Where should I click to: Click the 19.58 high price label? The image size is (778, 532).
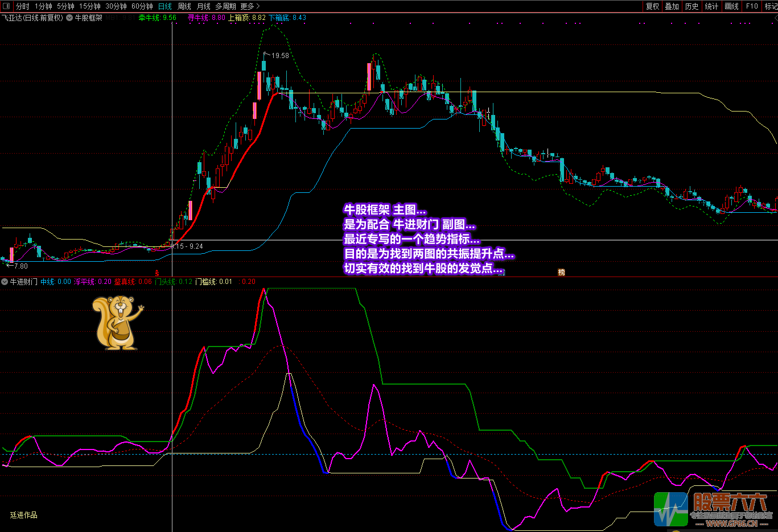point(280,56)
